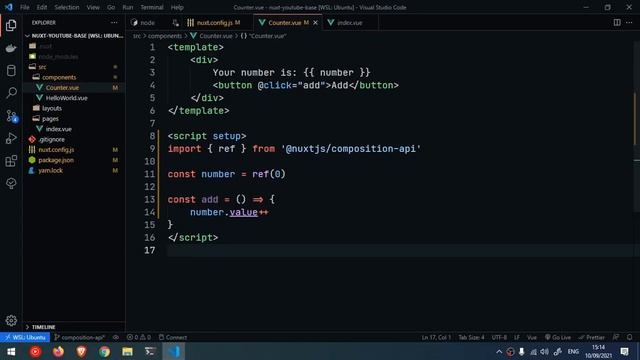Screen dimensions: 640x360
Task: Collapse the src folder
Action: (x=74, y=67)
